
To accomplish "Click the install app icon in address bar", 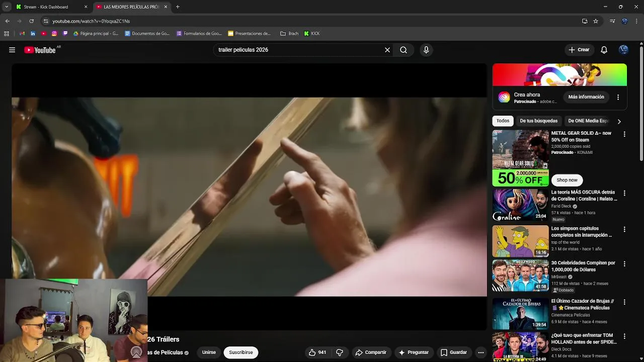I will 585,21.
